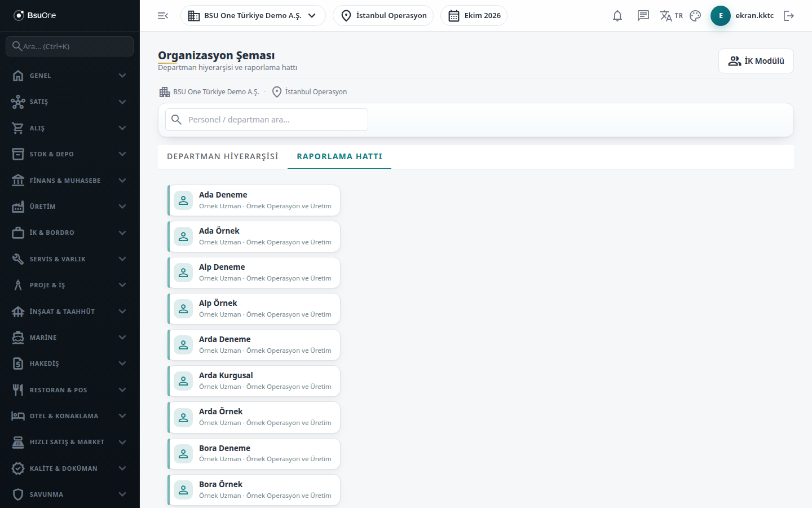812x508 pixels.
Task: Open the BSU One Türkiye Demo A.Ş. company dropdown
Action: (253, 16)
